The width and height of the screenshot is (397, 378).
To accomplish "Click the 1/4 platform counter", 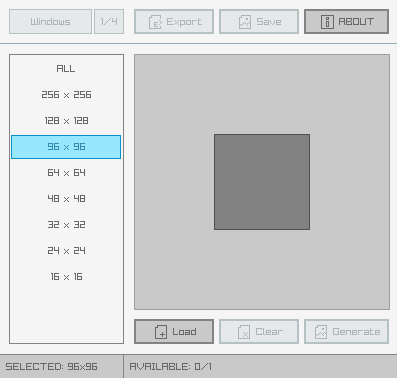I will pyautogui.click(x=109, y=22).
